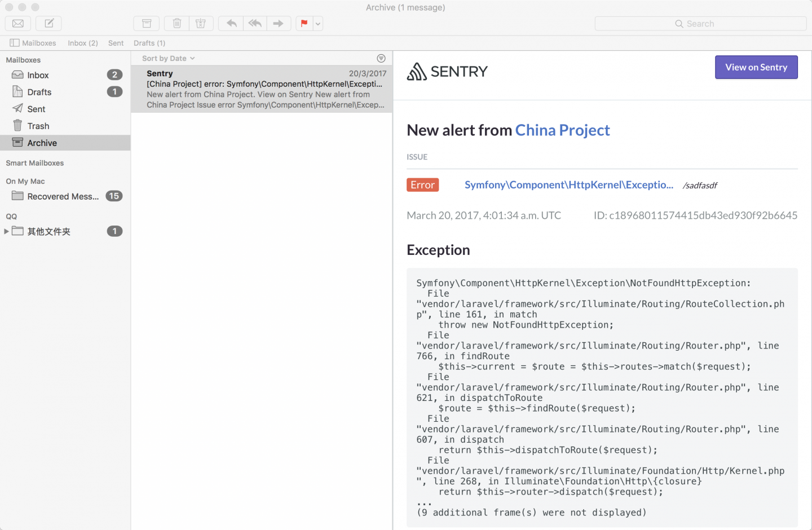Click the /sadfasdf path text
This screenshot has width=812, height=530.
point(700,185)
